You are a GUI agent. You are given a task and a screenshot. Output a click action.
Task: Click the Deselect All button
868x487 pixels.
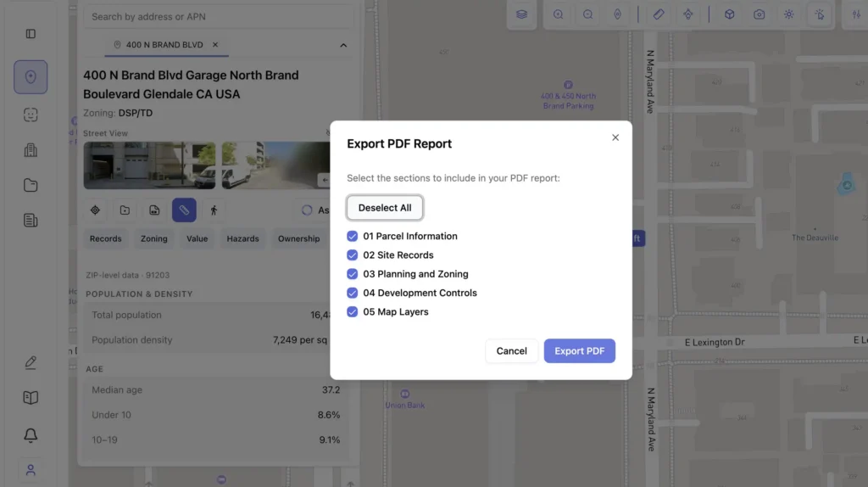[x=385, y=208]
